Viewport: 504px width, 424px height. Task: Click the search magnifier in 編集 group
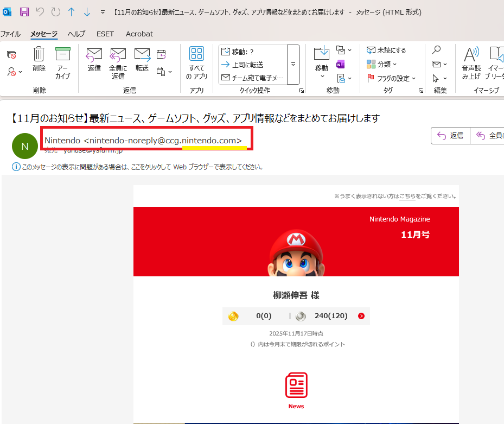point(436,50)
